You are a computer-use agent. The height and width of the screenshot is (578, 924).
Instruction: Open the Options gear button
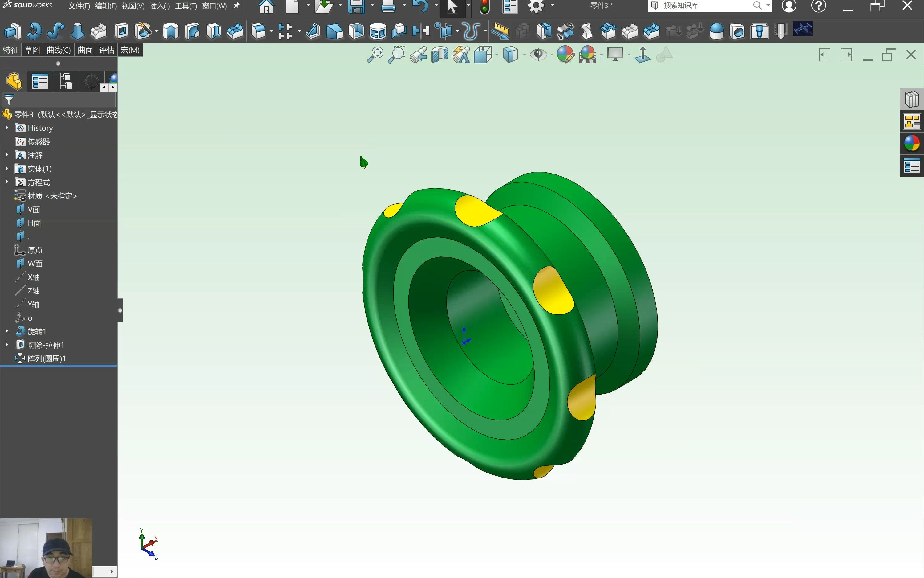coord(537,6)
